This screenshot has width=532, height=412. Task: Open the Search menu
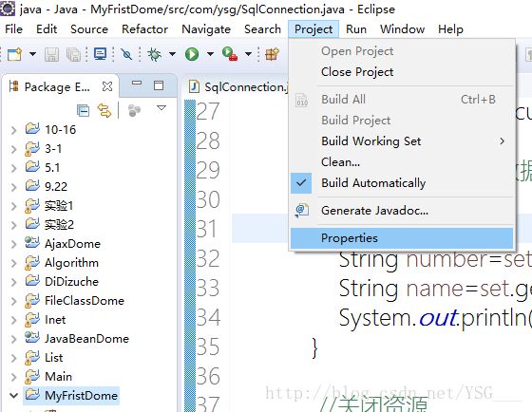[262, 29]
